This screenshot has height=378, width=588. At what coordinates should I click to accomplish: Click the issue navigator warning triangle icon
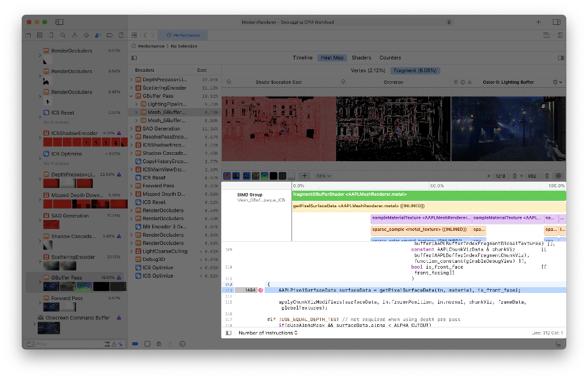click(75, 35)
